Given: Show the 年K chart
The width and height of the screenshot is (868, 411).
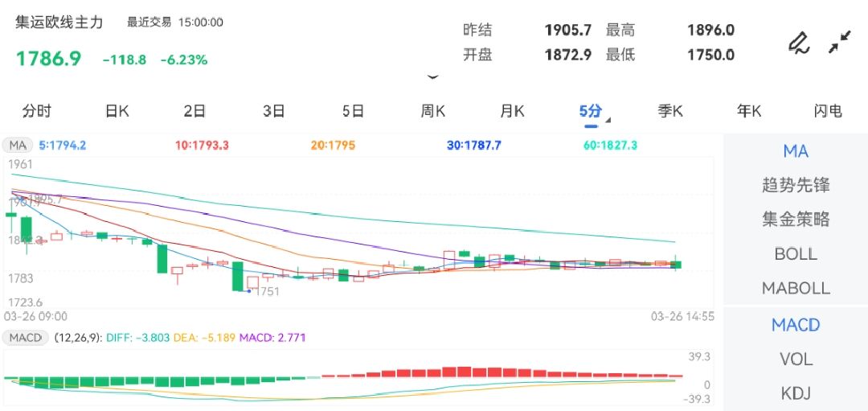Looking at the screenshot, I should coord(749,112).
